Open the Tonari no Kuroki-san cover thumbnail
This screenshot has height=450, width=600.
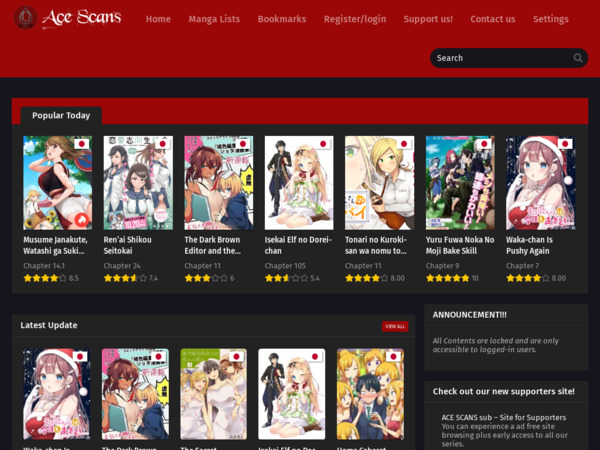pos(380,183)
